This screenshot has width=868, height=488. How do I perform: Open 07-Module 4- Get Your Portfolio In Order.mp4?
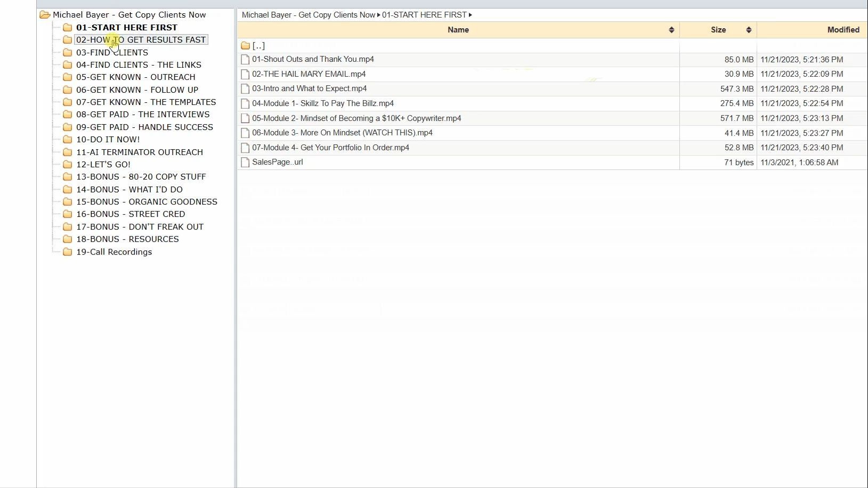pyautogui.click(x=330, y=148)
